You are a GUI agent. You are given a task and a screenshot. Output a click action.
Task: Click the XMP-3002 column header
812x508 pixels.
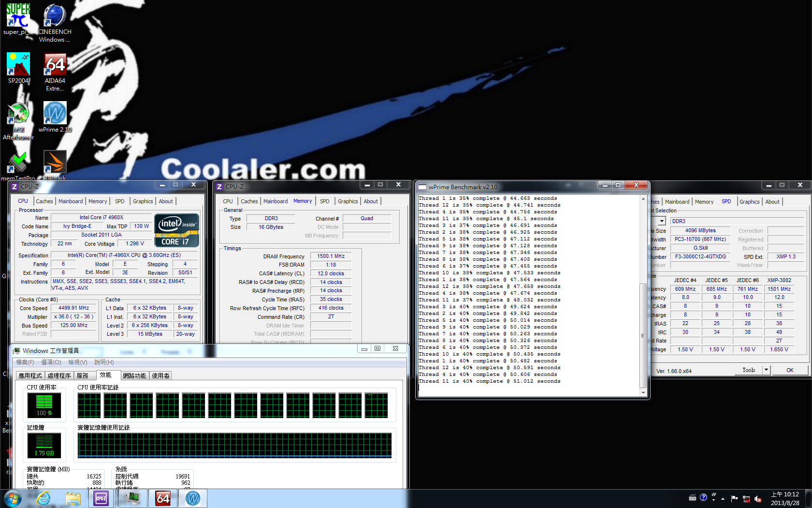(x=779, y=280)
